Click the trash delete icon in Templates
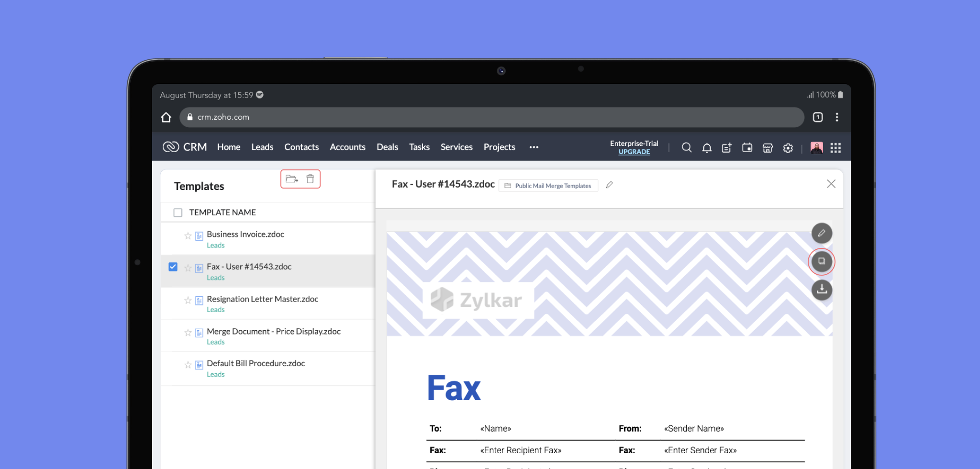980x469 pixels. coord(310,179)
